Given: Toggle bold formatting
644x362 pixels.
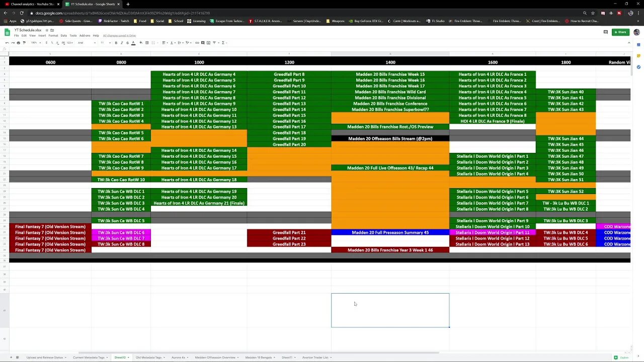Looking at the screenshot, I should click(x=116, y=43).
